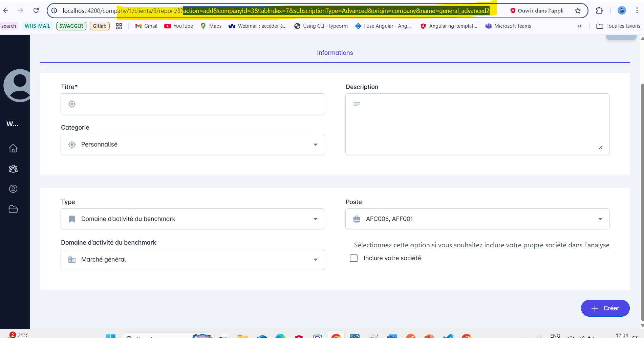The image size is (644, 338).
Task: Open the user account sidebar icon
Action: 13,189
